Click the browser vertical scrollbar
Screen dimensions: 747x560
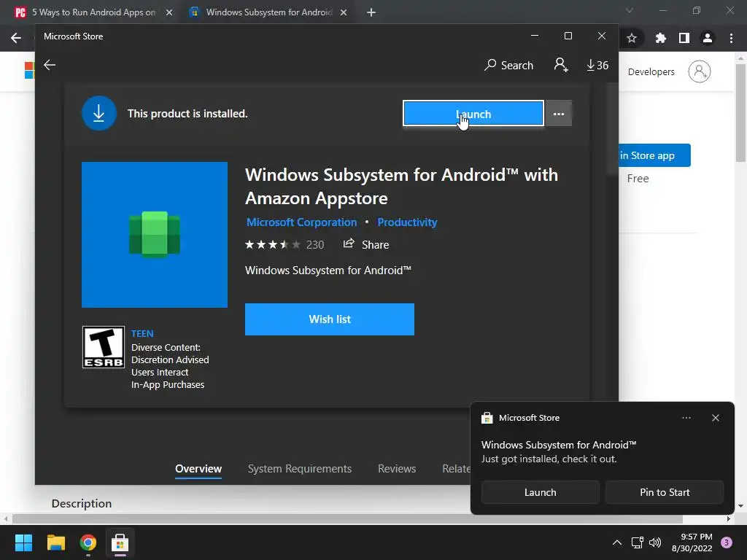741,113
